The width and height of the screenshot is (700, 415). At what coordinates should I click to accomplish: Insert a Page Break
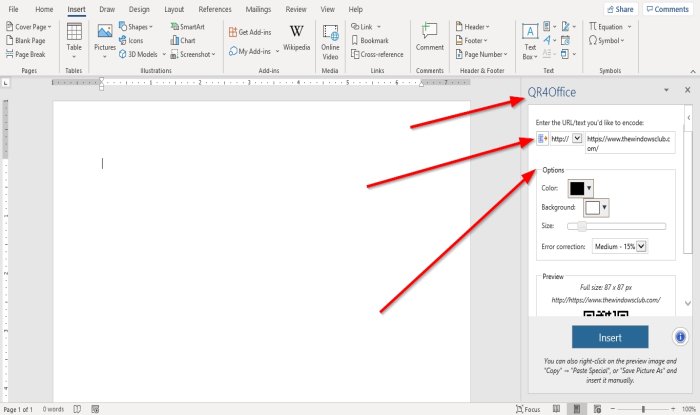(x=25, y=54)
